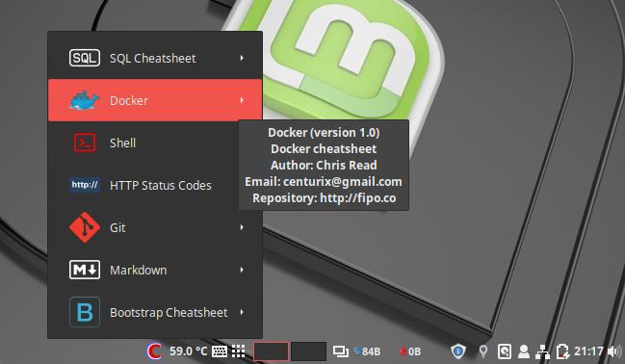The width and height of the screenshot is (625, 364).
Task: Click the Git logo icon
Action: [x=85, y=227]
